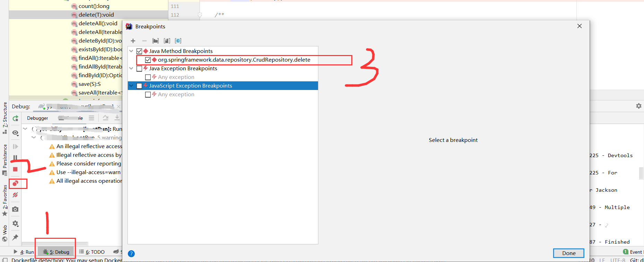Select save(S):S method in structure
The image size is (644, 262).
pos(86,84)
